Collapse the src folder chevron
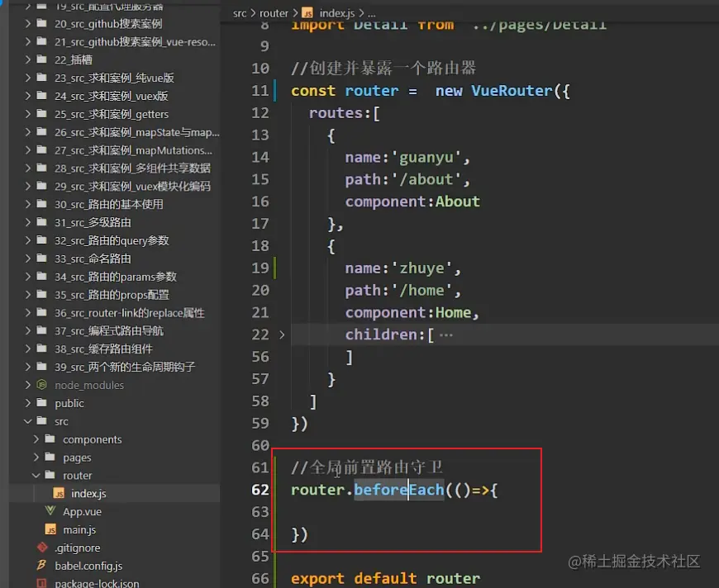 click(x=28, y=421)
